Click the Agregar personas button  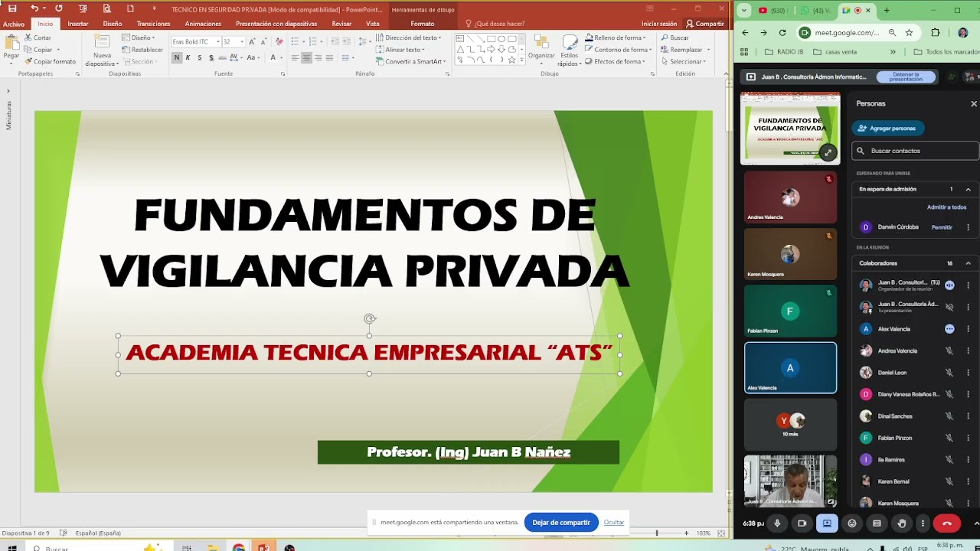(x=888, y=129)
